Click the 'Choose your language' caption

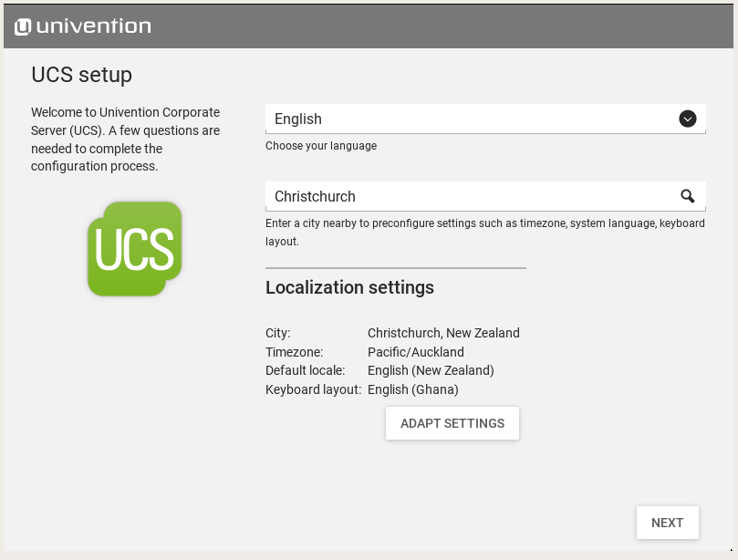tap(321, 146)
